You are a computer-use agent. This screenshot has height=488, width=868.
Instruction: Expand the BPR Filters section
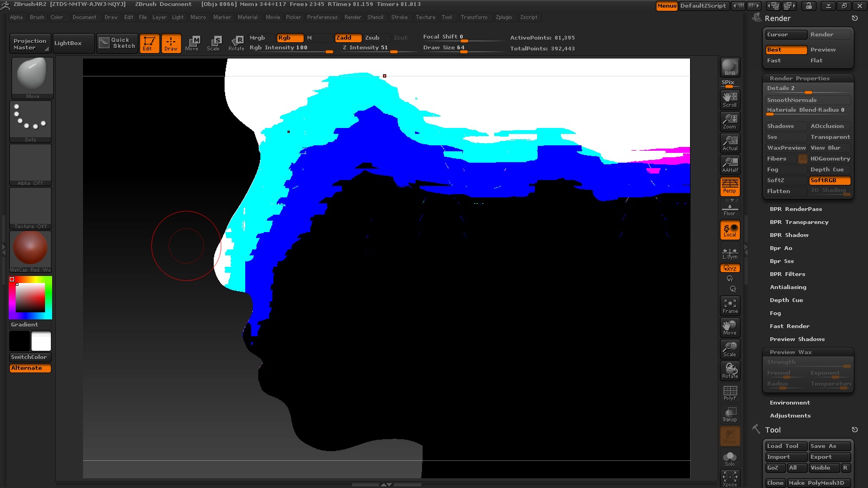(x=787, y=274)
